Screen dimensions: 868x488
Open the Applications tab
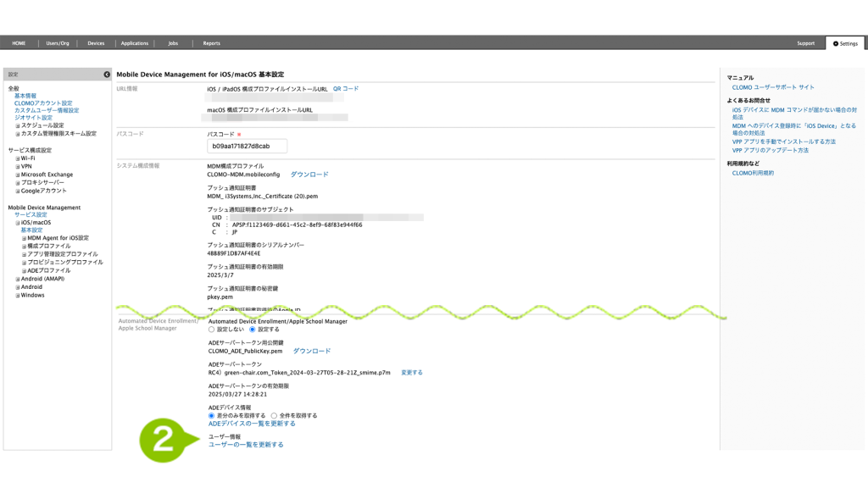135,43
